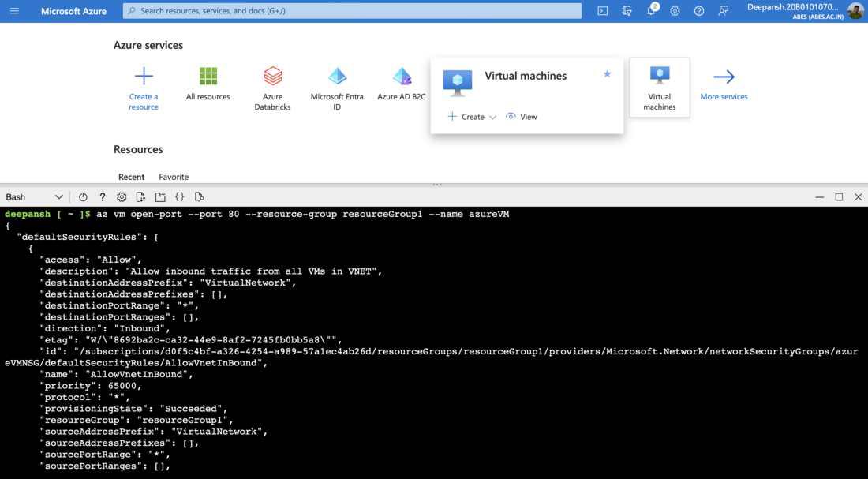The width and height of the screenshot is (868, 479).
Task: Open Microsoft Entra ID service
Action: click(x=337, y=87)
